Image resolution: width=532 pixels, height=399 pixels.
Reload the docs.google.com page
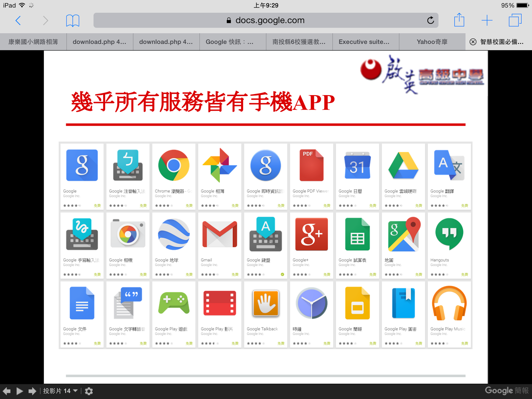click(430, 20)
